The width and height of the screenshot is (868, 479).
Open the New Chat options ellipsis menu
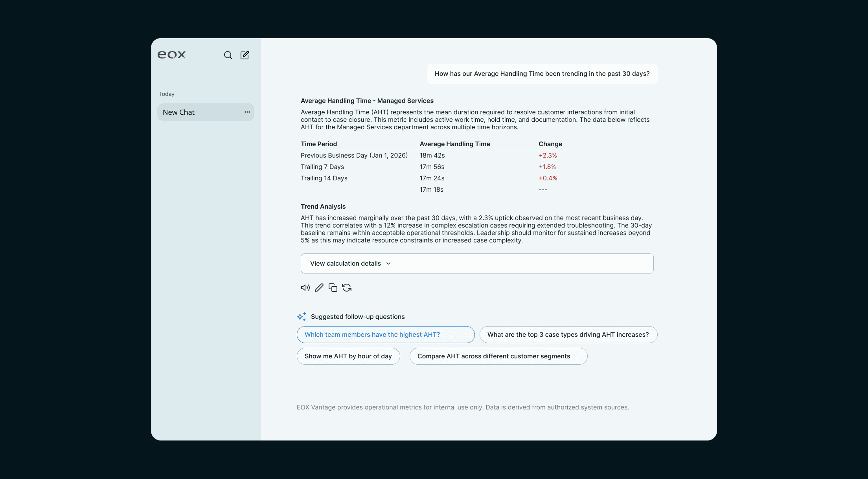[x=247, y=112]
